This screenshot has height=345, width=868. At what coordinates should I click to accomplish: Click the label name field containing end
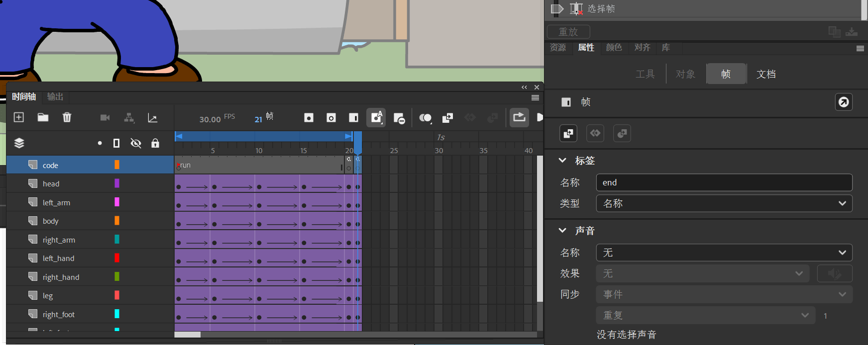click(x=724, y=182)
